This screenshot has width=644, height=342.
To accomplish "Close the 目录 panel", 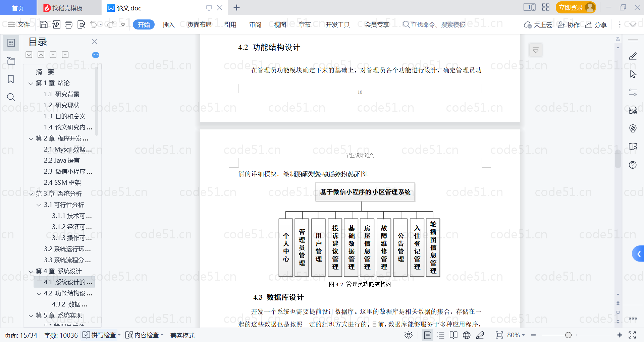I will point(94,41).
